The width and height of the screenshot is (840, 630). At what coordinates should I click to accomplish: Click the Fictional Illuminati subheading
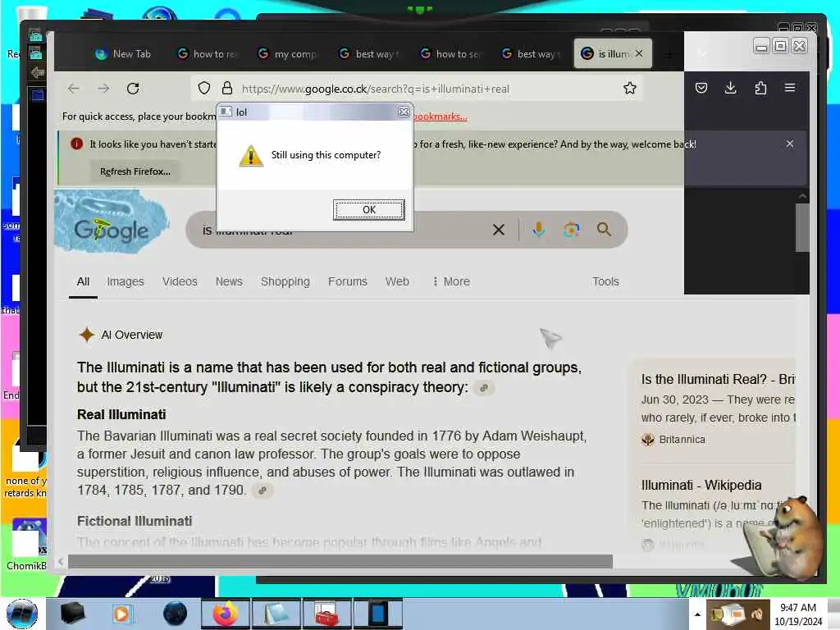pos(135,521)
